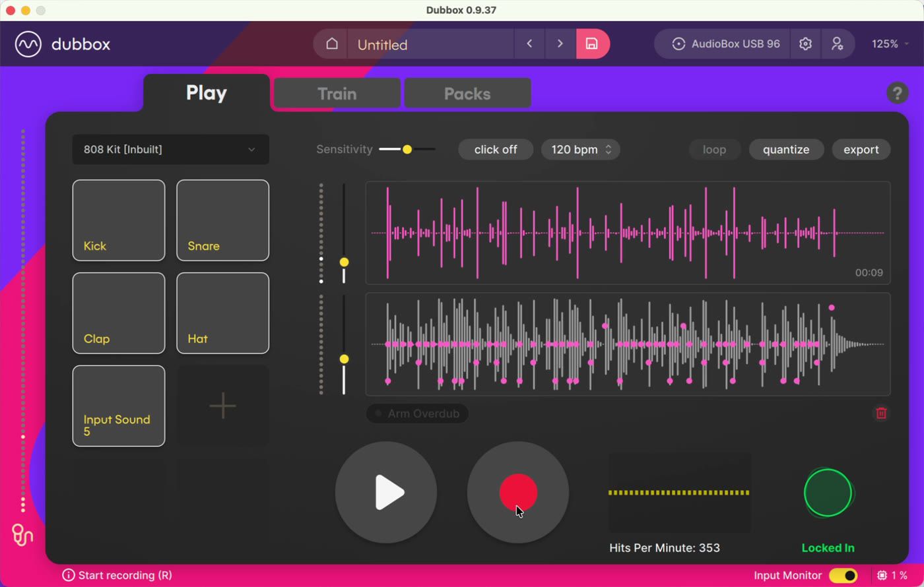Viewport: 924px width, 587px height.
Task: Click the lower grey detected-hits waveform
Action: [x=628, y=344]
